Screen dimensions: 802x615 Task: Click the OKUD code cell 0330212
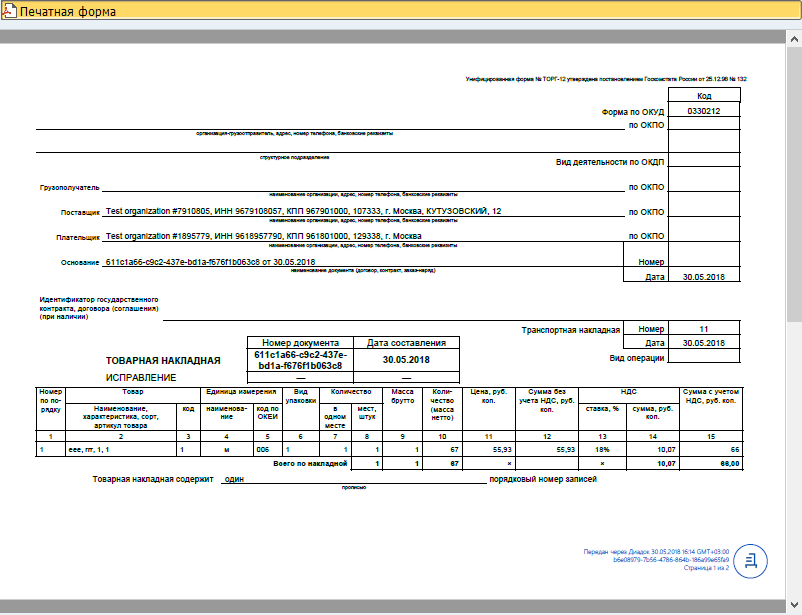(704, 111)
